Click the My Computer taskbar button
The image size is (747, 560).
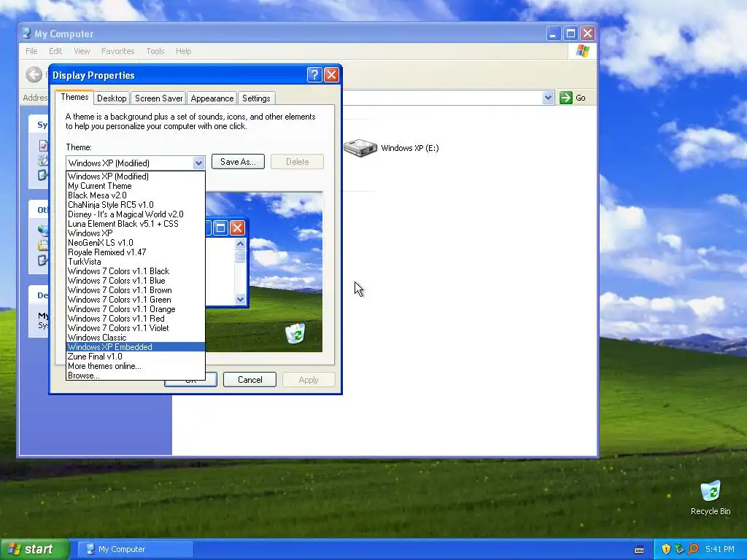pyautogui.click(x=135, y=549)
